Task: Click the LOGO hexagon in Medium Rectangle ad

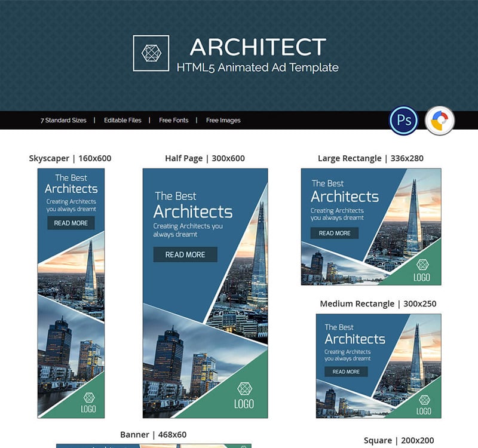Action: pos(424,400)
